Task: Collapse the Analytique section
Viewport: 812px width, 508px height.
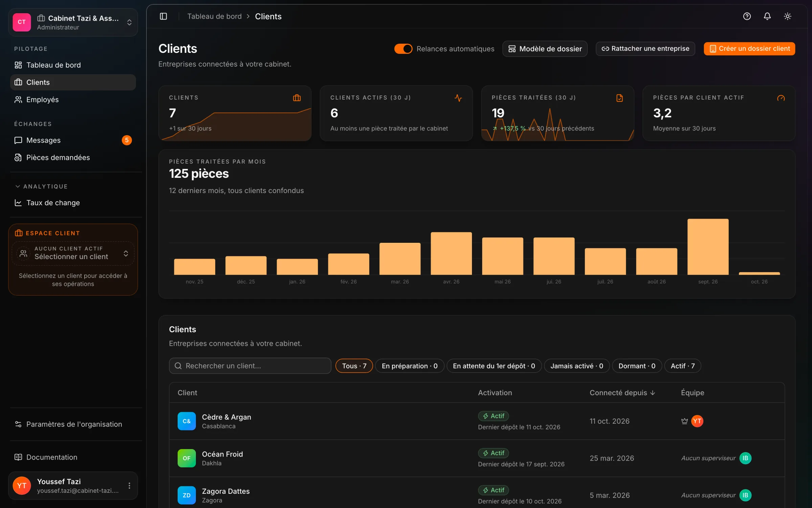Action: pos(41,187)
